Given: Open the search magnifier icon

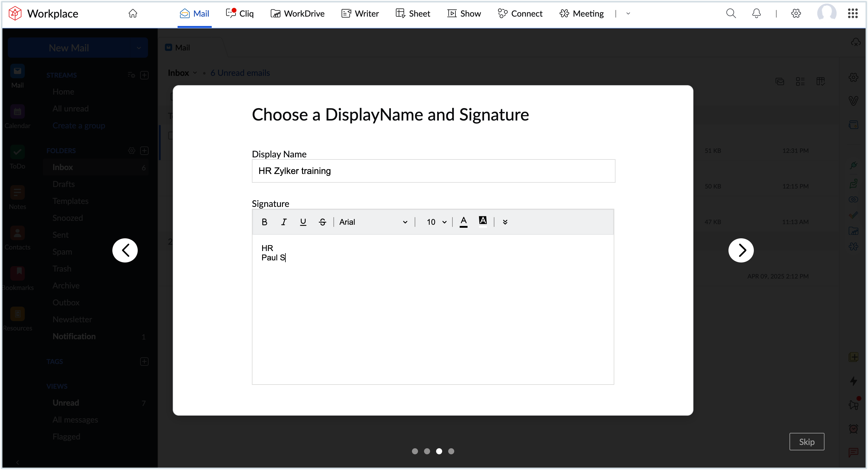Looking at the screenshot, I should coord(731,14).
